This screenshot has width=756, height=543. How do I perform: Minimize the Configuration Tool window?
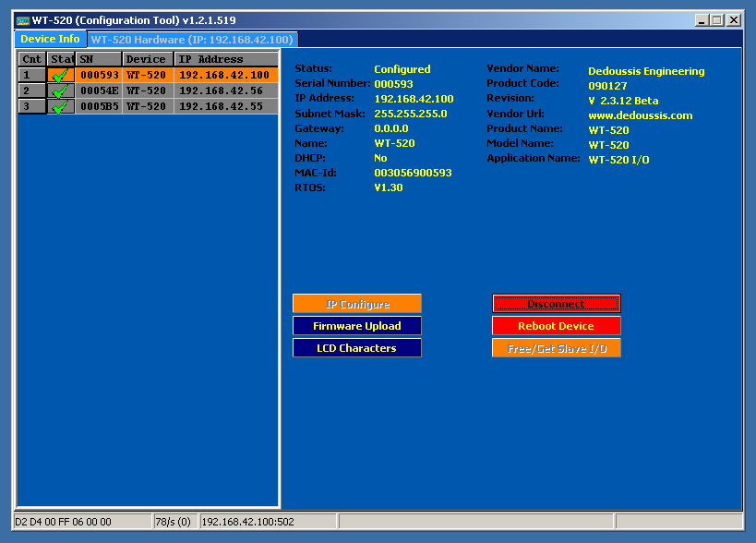coord(702,20)
